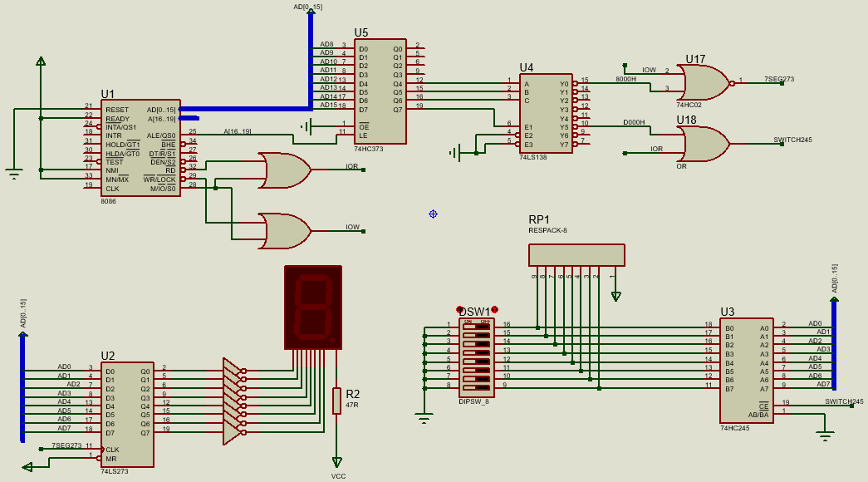Select the U18 OR gate
Image resolution: width=868 pixels, height=482 pixels.
click(x=704, y=144)
